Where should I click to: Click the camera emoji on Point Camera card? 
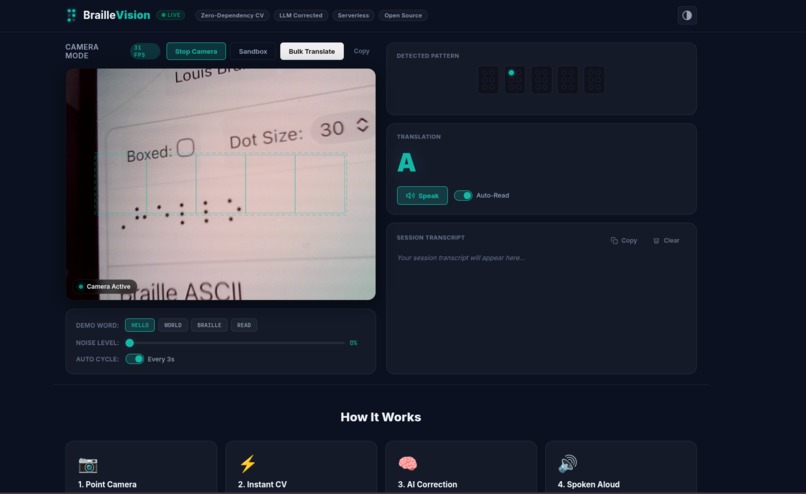pos(88,465)
